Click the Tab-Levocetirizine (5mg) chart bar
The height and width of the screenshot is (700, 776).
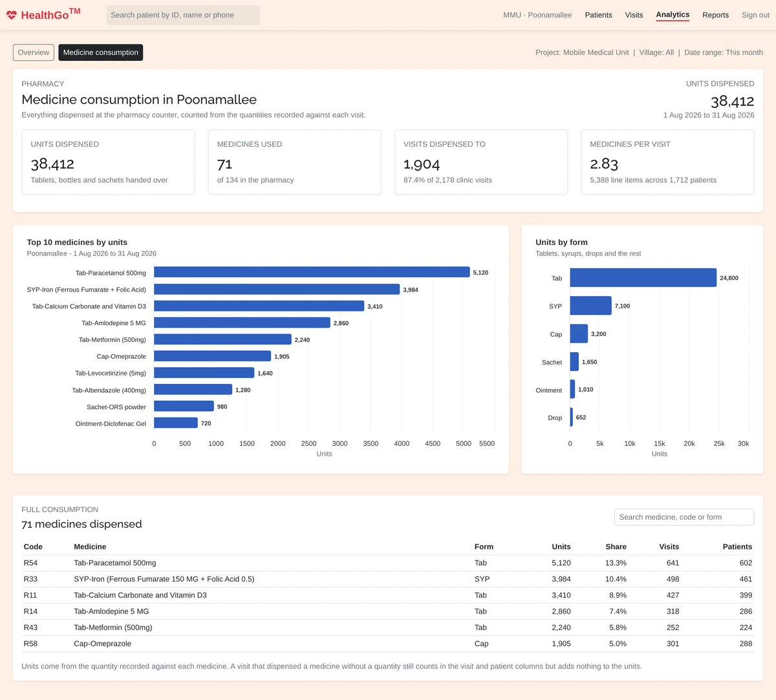coord(204,373)
